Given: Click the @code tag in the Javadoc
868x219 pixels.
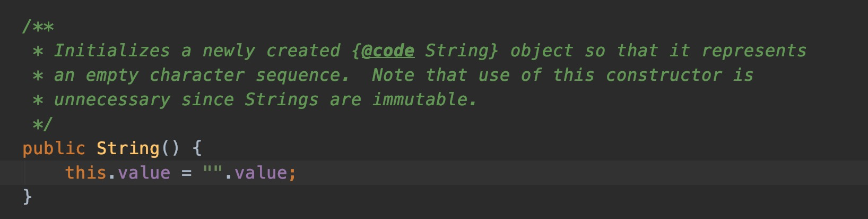Looking at the screenshot, I should [x=388, y=50].
